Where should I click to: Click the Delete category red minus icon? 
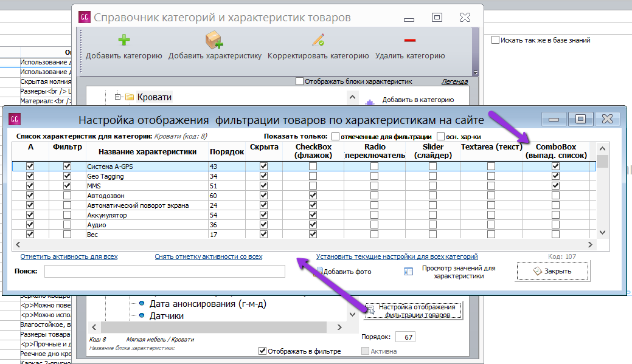(410, 40)
